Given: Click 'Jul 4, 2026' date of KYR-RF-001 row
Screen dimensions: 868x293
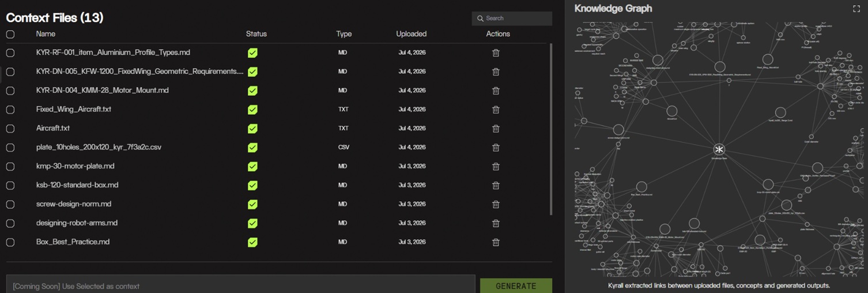Looking at the screenshot, I should click(412, 52).
